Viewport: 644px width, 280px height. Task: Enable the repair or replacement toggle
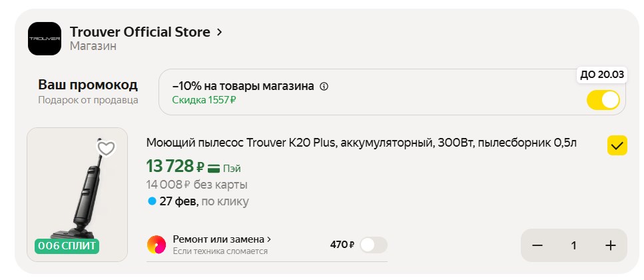pos(373,245)
